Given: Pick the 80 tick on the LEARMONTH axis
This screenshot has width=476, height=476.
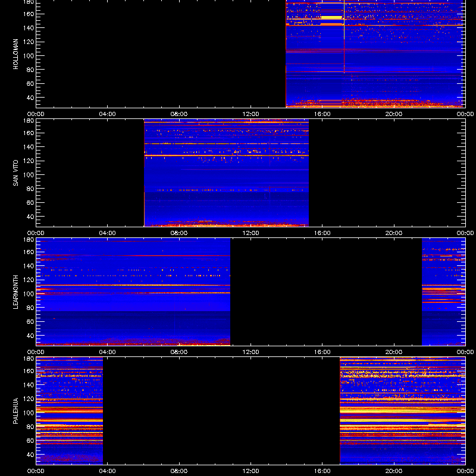Looking at the screenshot, I should (30, 308).
